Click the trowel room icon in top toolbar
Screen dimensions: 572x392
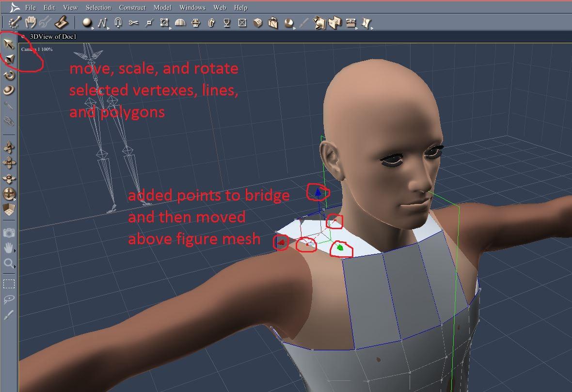point(62,23)
